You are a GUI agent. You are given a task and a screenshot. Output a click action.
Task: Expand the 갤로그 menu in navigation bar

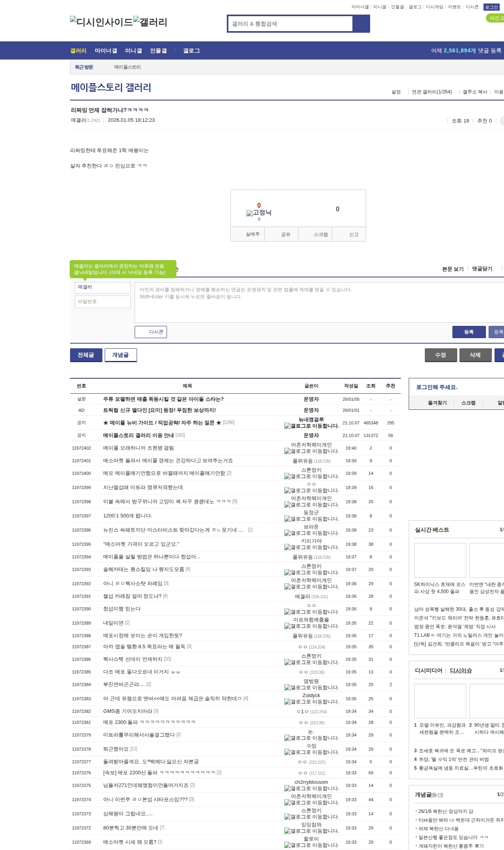point(191,51)
